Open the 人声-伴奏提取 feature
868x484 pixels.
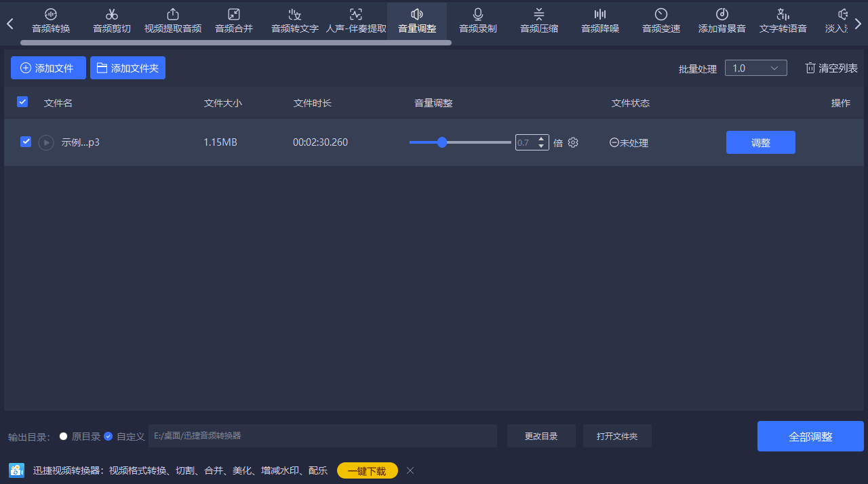[355, 20]
